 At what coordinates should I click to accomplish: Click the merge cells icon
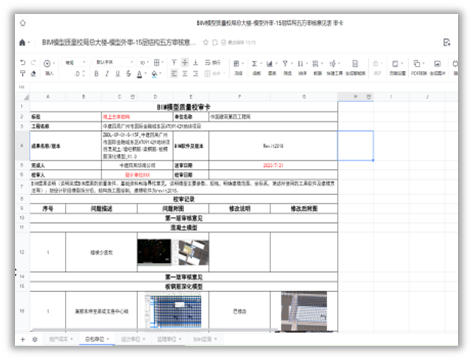pos(207,74)
